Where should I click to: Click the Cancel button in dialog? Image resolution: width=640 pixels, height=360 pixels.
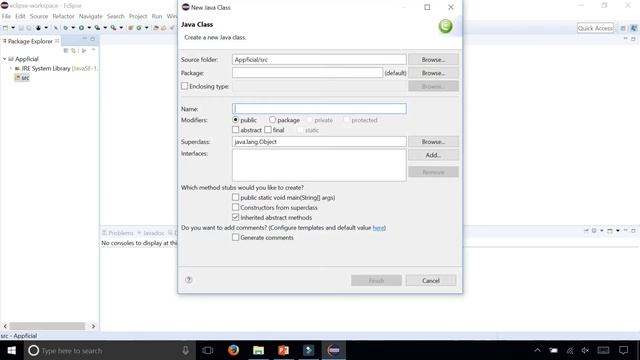pos(431,280)
